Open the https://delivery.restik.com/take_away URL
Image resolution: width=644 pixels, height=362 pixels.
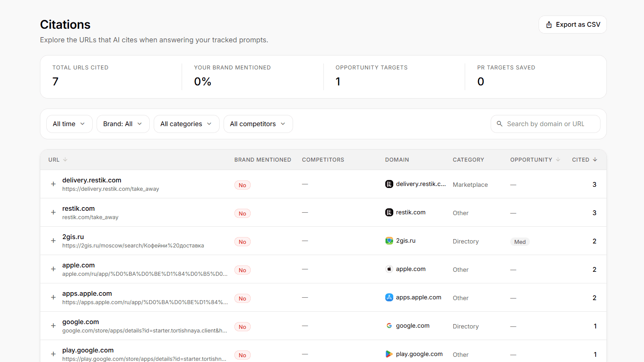111,189
